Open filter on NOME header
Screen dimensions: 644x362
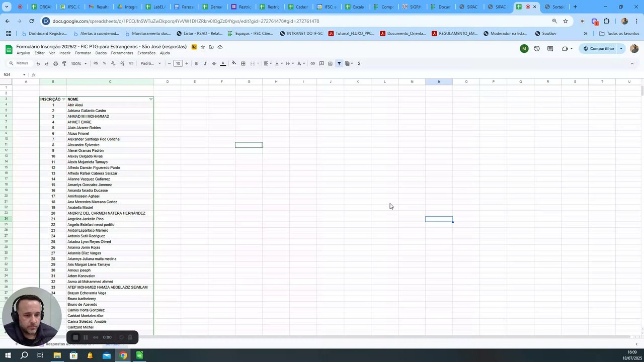pyautogui.click(x=151, y=99)
